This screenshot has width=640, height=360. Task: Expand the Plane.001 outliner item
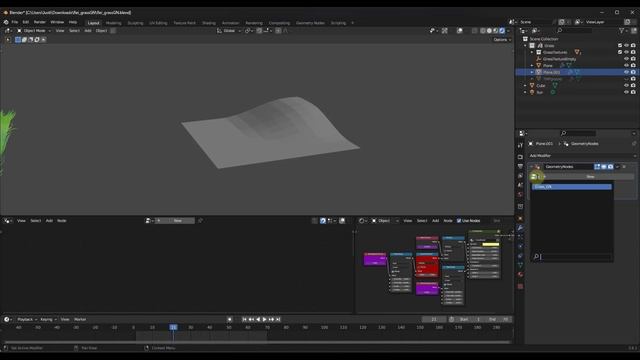[x=532, y=72]
